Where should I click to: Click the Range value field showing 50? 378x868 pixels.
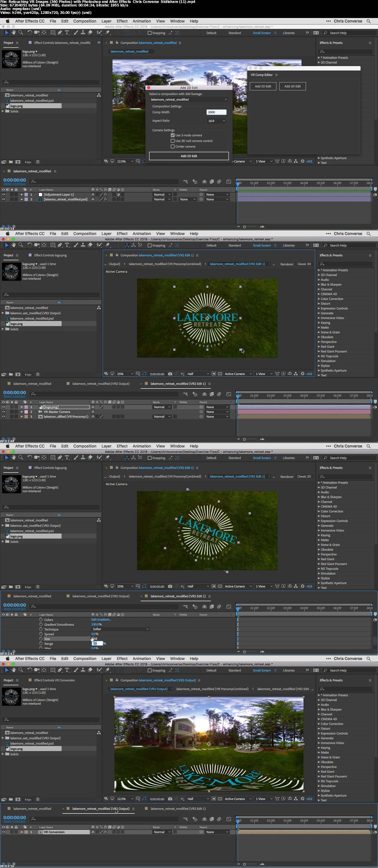point(97,644)
